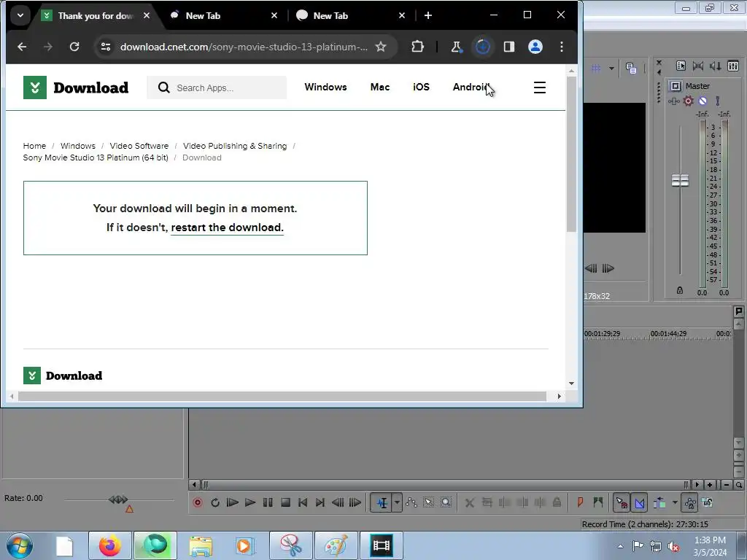
Task: Click Master automation settings gear icon
Action: [689, 101]
